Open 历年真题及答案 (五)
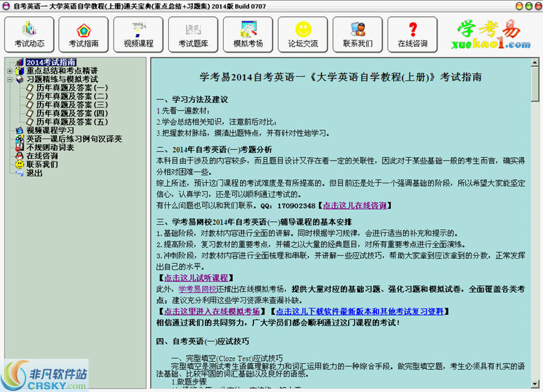The width and height of the screenshot is (543, 392). pyautogui.click(x=72, y=122)
